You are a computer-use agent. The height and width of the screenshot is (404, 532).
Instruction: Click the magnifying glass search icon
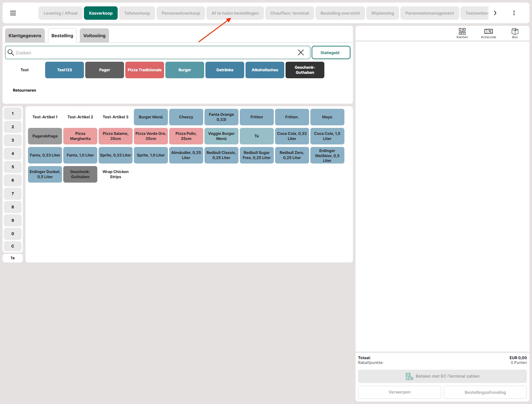point(11,52)
